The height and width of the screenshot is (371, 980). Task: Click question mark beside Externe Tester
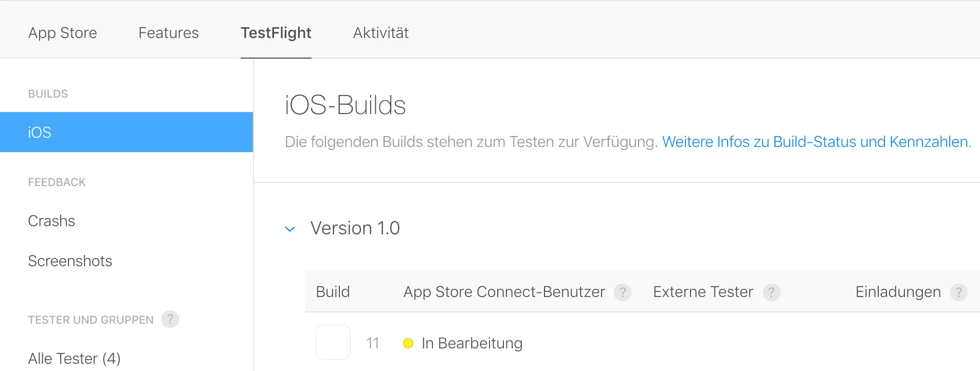coord(771,292)
